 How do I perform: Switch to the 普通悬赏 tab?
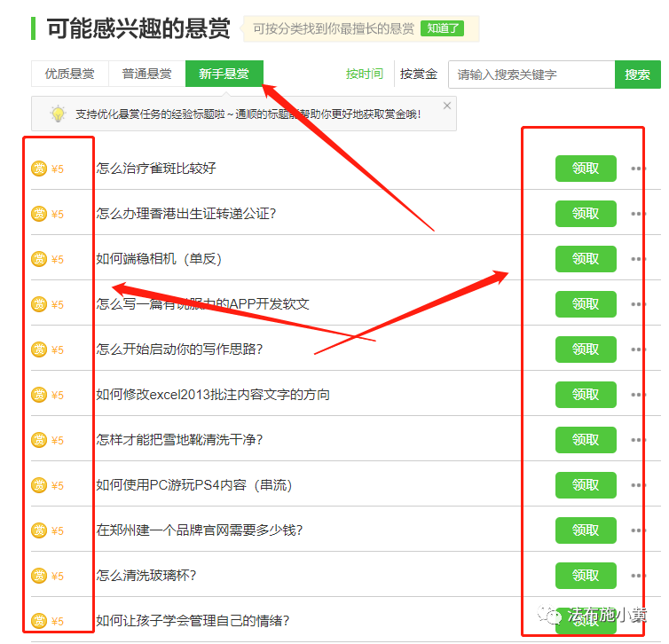point(147,75)
